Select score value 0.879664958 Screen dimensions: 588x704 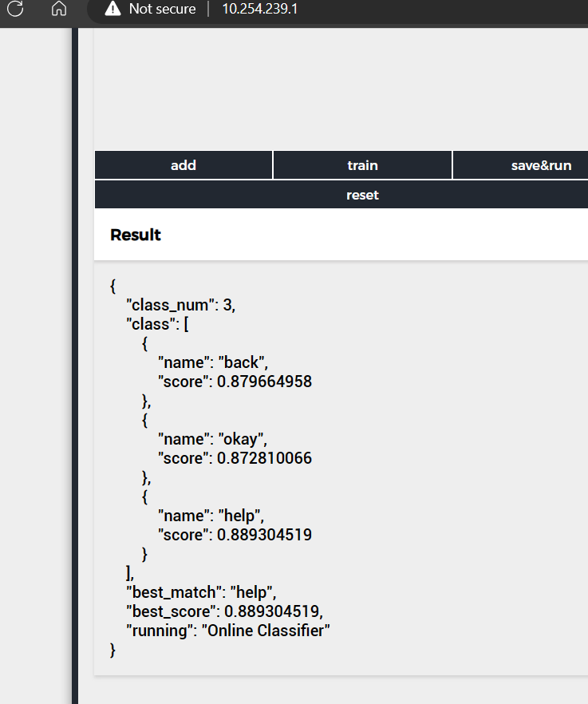(264, 382)
